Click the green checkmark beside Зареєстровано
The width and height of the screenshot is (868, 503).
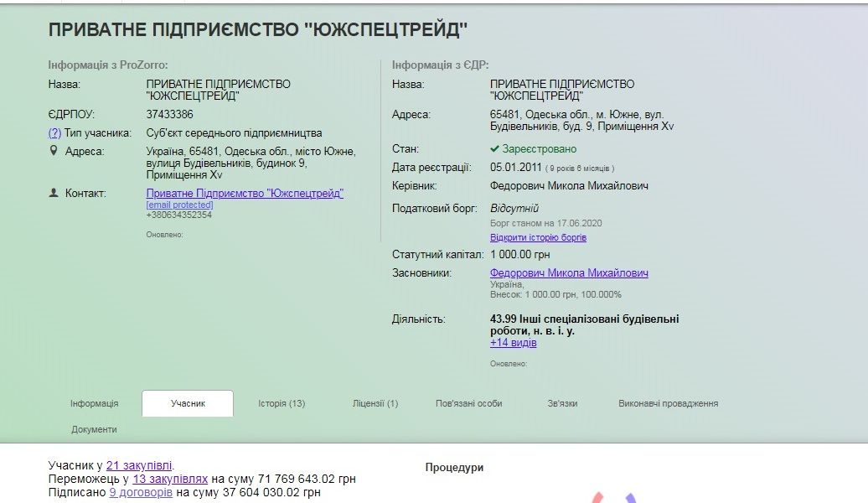point(494,148)
